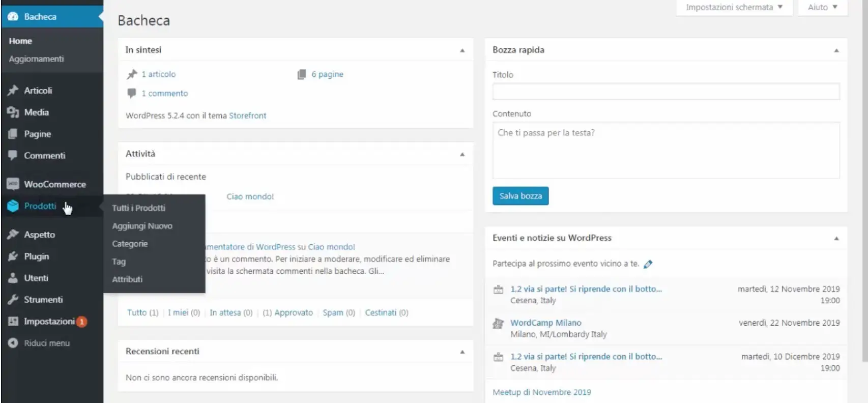Image resolution: width=868 pixels, height=403 pixels.
Task: Click the Bacheca dashboard icon
Action: [13, 17]
